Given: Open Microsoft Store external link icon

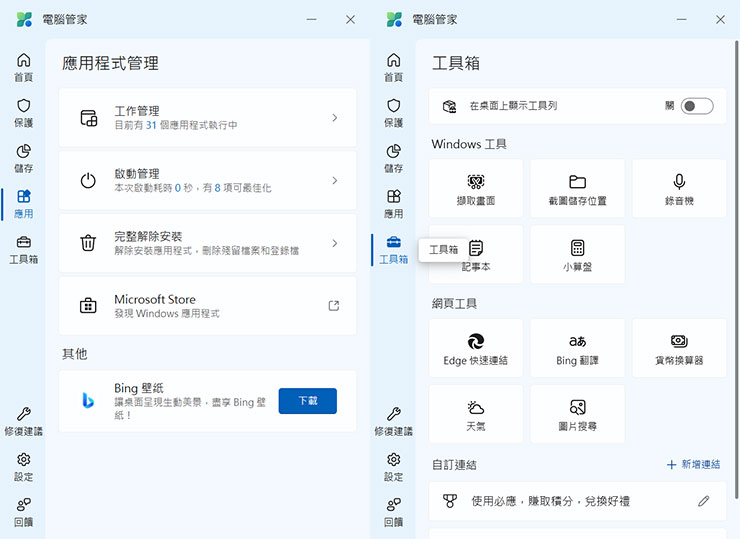Looking at the screenshot, I should 334,306.
